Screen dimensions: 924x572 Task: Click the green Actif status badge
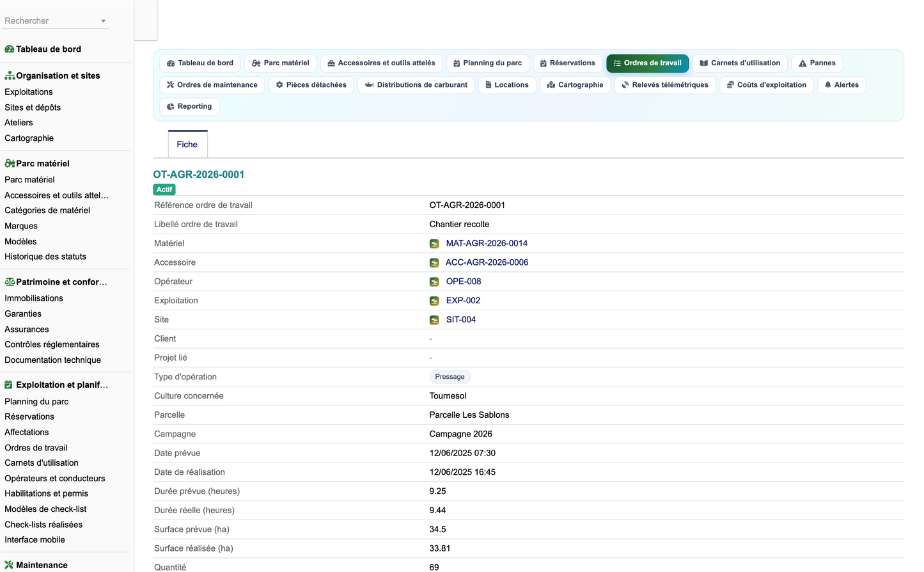click(164, 189)
